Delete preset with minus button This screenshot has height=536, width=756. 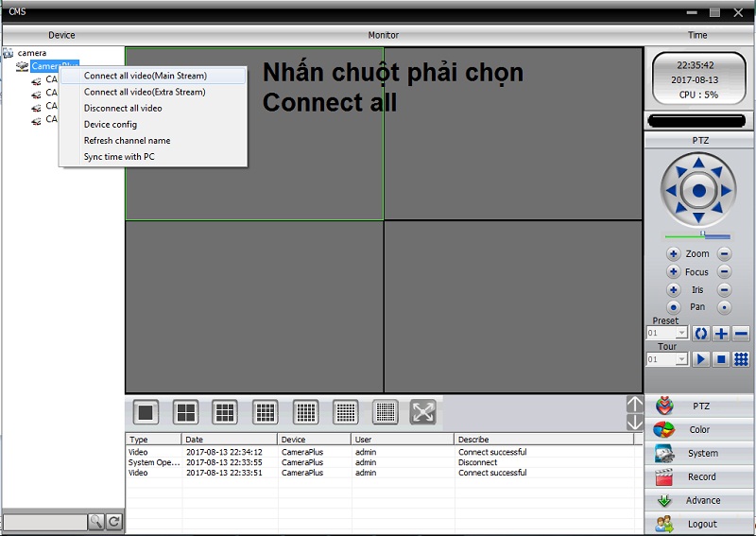[741, 334]
